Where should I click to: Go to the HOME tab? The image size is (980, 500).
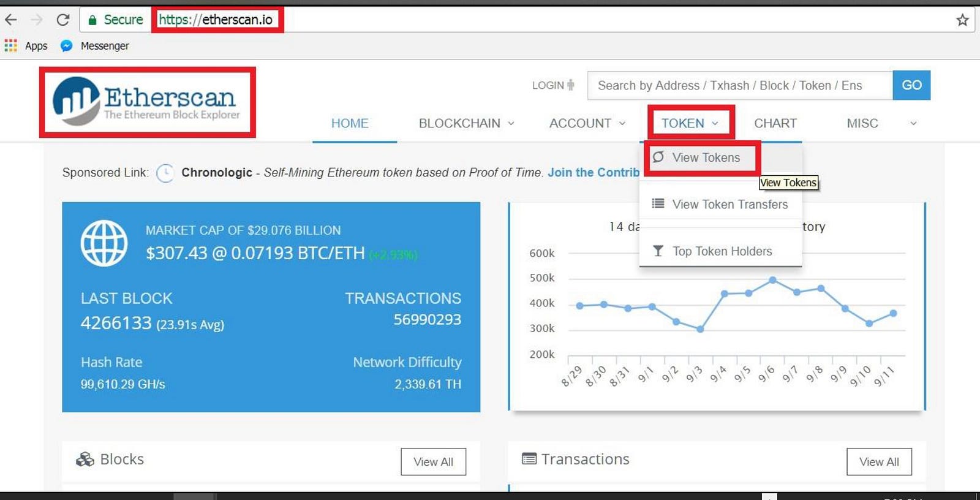click(x=350, y=123)
